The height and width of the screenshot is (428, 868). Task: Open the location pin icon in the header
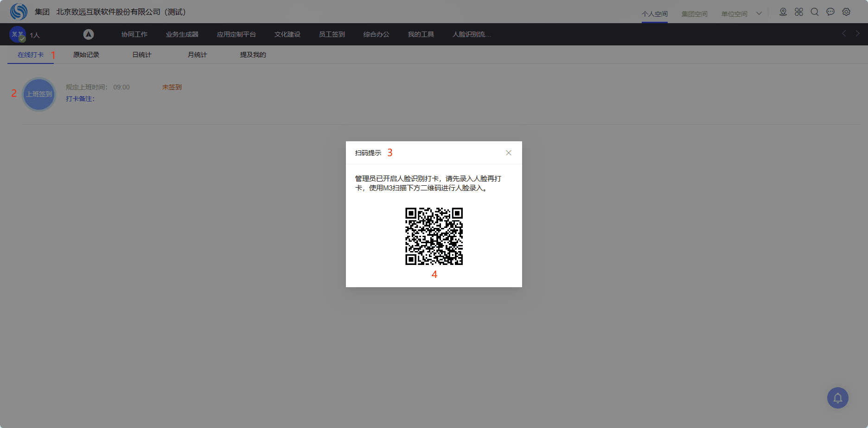pos(783,12)
